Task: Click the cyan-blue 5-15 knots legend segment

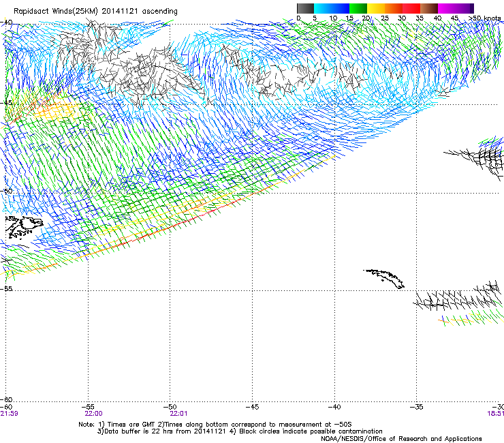Action: coord(332,8)
